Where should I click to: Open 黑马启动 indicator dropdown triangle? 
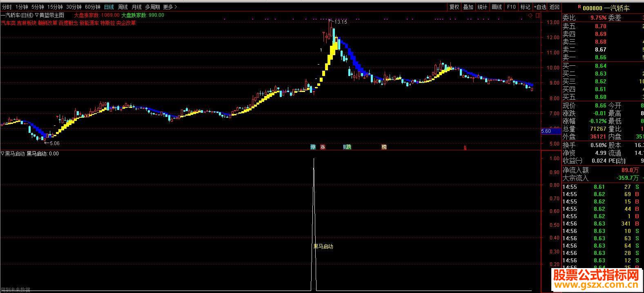[x=2, y=154]
